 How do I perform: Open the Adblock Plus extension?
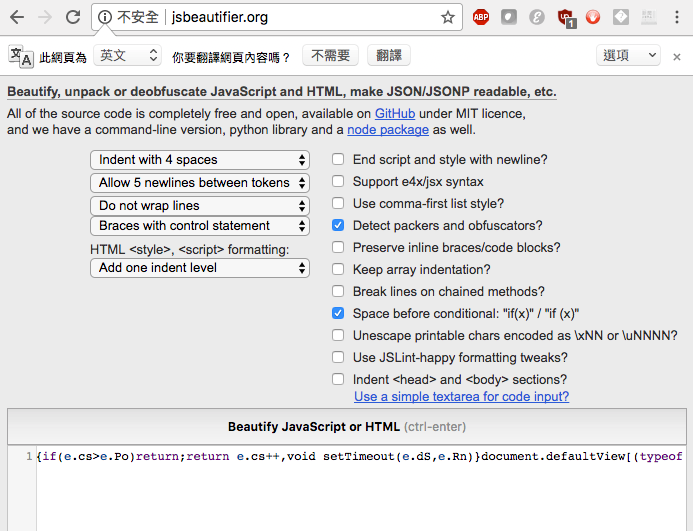481,17
